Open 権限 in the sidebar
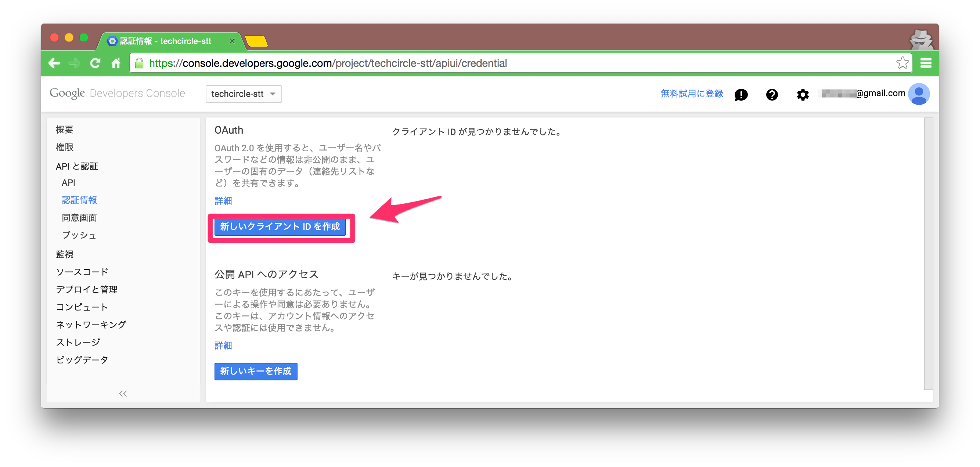The image size is (980, 467). pos(65,147)
